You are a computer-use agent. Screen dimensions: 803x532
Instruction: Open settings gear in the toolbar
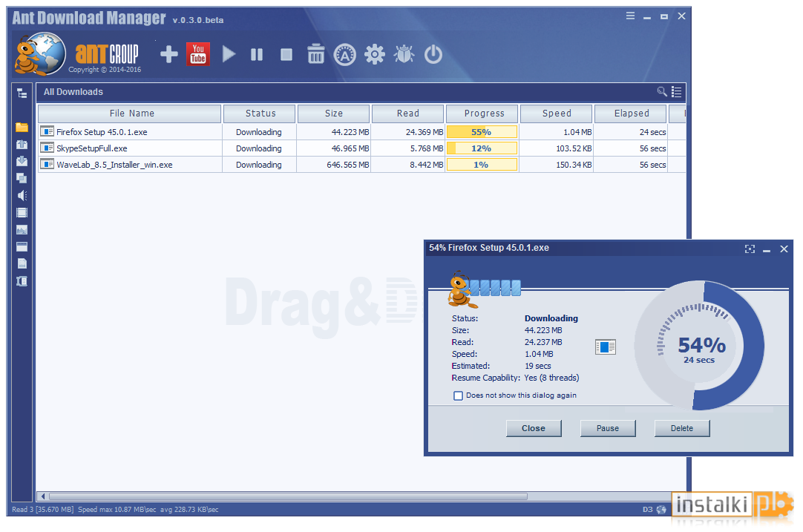(x=374, y=54)
